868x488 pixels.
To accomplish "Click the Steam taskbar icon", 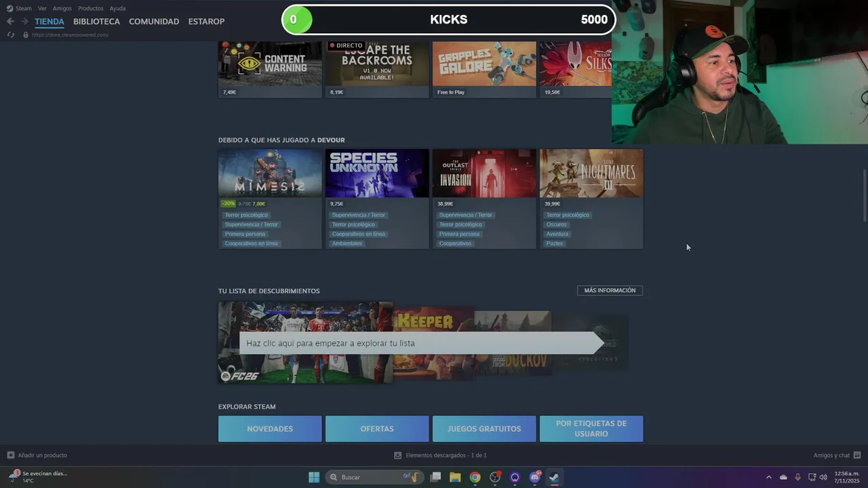I will coord(554,477).
